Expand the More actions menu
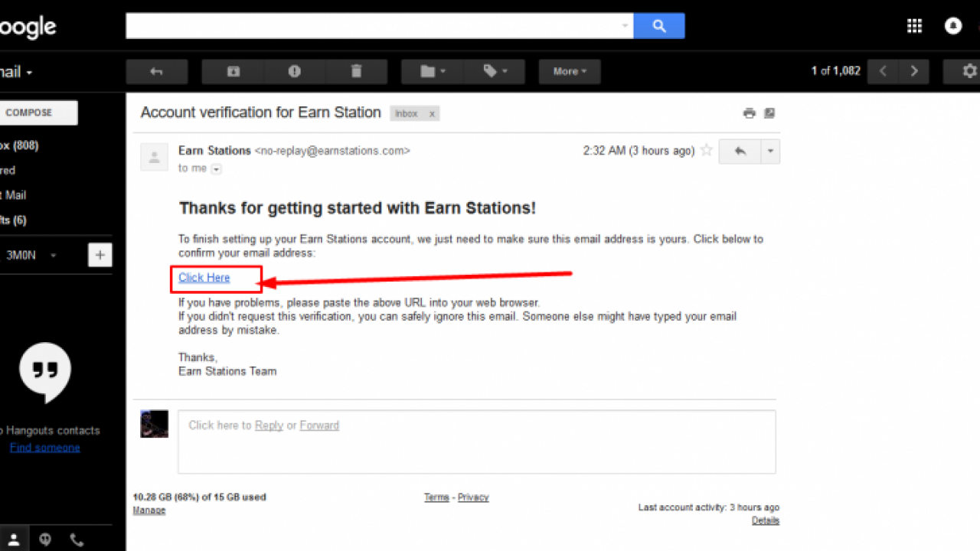 [x=570, y=71]
